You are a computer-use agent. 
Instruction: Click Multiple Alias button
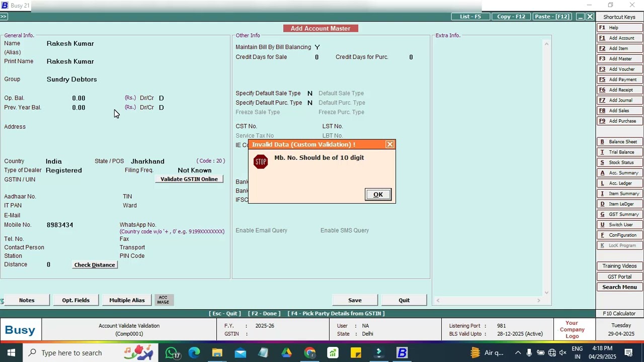tap(127, 300)
